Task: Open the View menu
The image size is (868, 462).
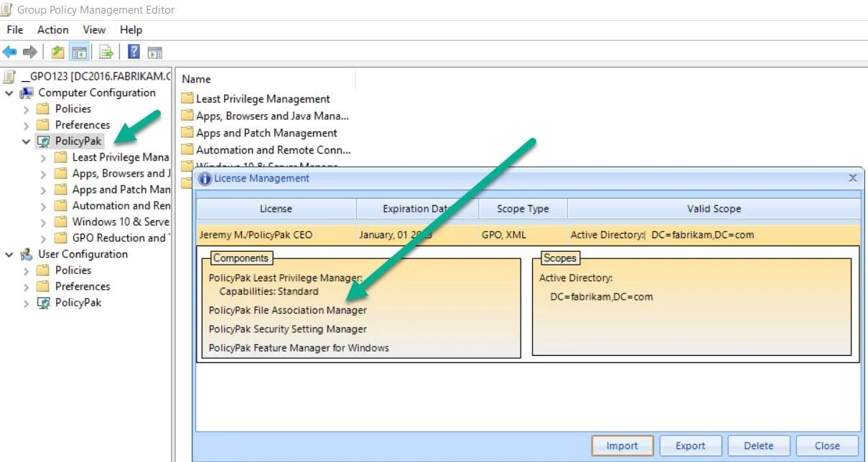Action: point(94,29)
